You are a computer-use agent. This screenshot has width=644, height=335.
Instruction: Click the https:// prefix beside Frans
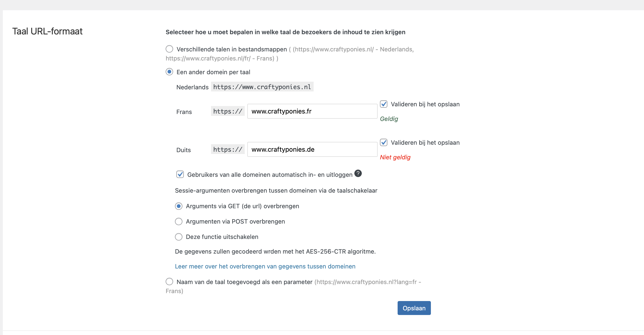click(x=228, y=111)
